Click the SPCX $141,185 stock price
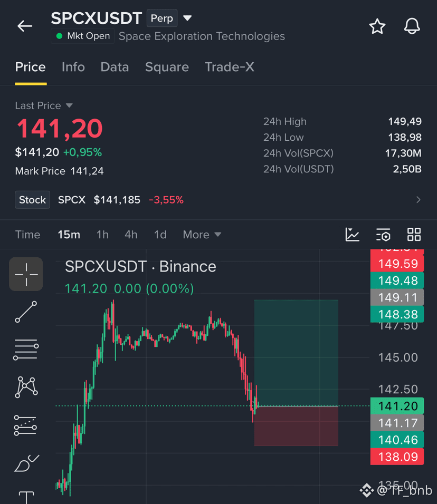Image resolution: width=437 pixels, height=504 pixels. pos(99,200)
